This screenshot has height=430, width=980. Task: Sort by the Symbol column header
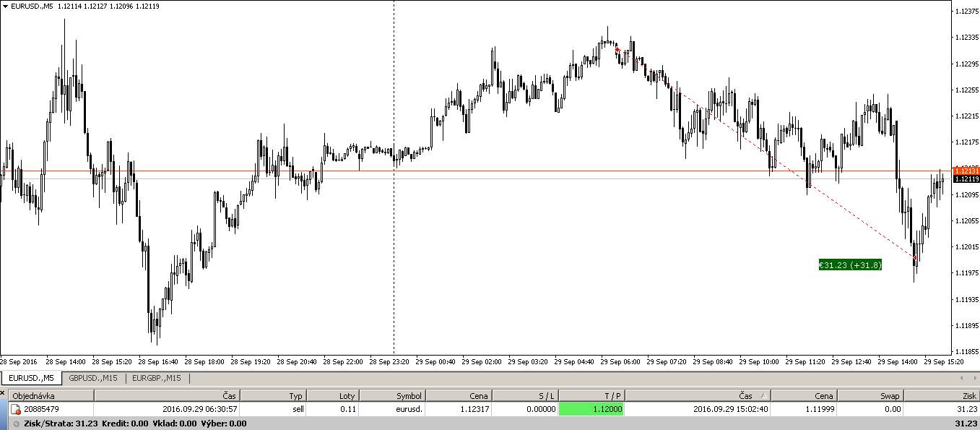[392, 396]
